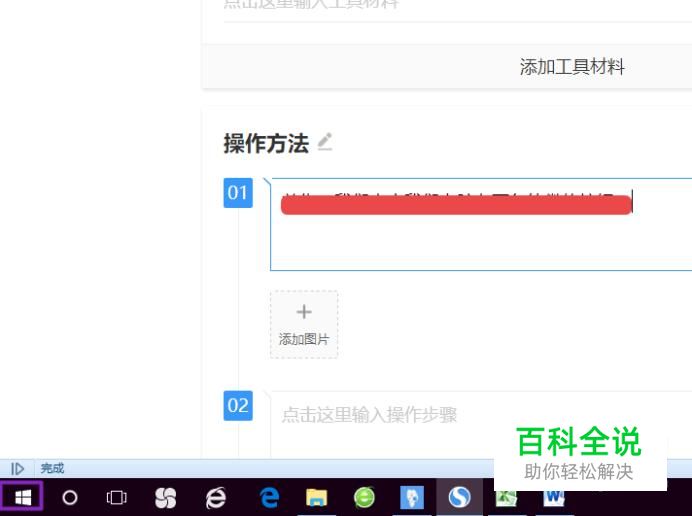692x516 pixels.
Task: Open the green 360 browser icon
Action: coord(365,497)
